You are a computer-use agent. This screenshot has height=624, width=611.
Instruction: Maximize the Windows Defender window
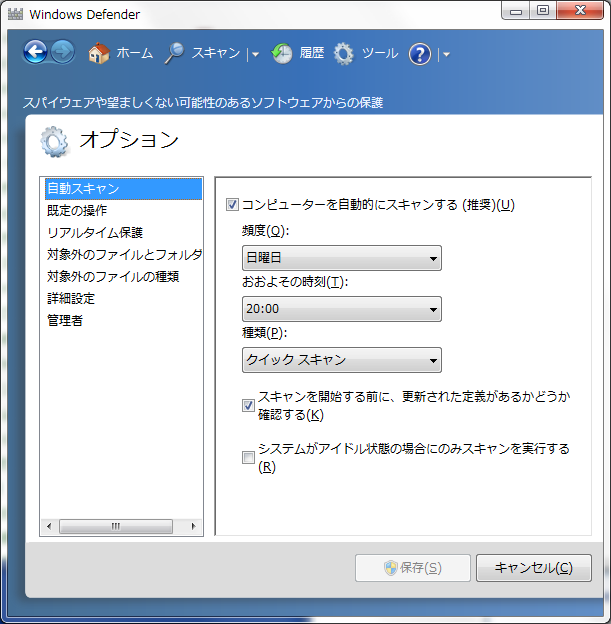[543, 11]
